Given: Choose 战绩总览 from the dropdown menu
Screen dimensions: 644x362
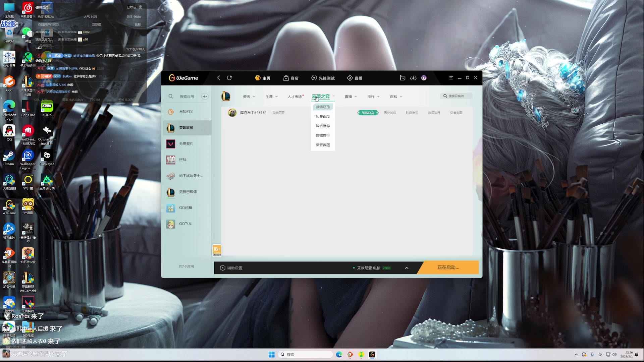Looking at the screenshot, I should click(323, 107).
